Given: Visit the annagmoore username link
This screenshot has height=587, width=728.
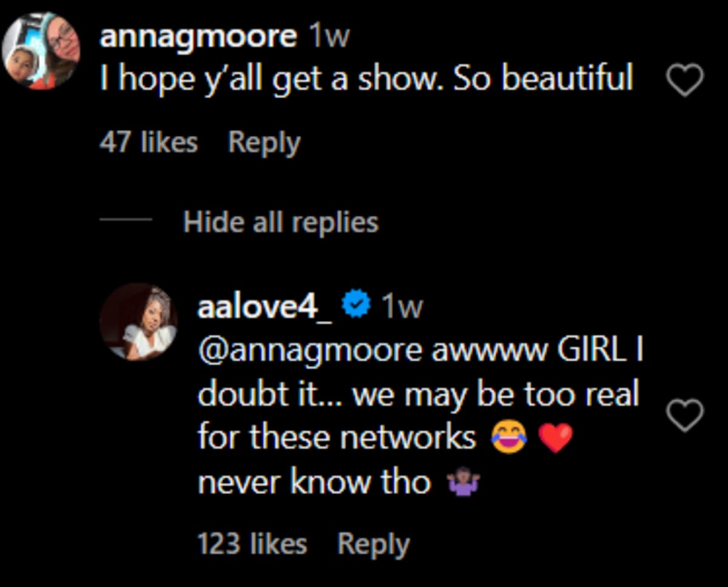Looking at the screenshot, I should click(198, 37).
